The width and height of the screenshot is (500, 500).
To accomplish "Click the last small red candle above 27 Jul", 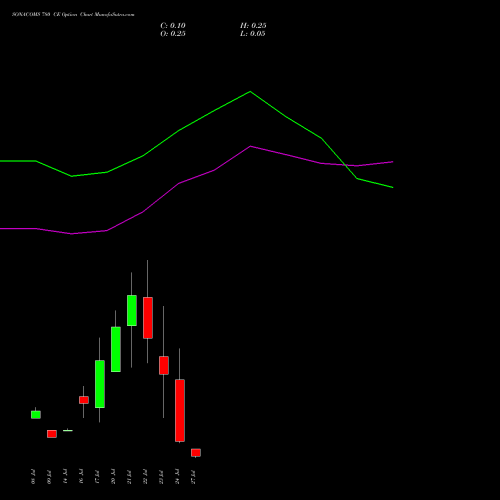I will [196, 453].
